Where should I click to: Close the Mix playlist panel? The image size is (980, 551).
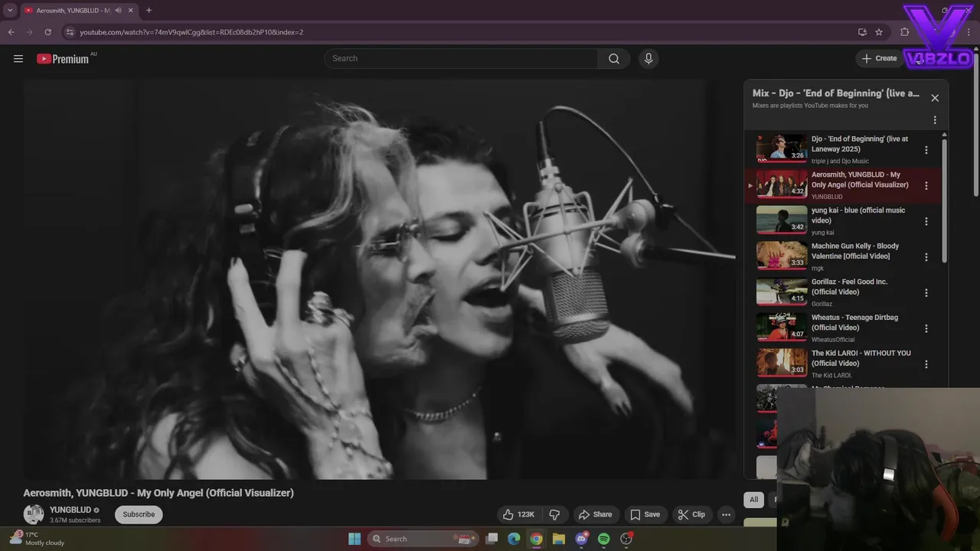935,98
